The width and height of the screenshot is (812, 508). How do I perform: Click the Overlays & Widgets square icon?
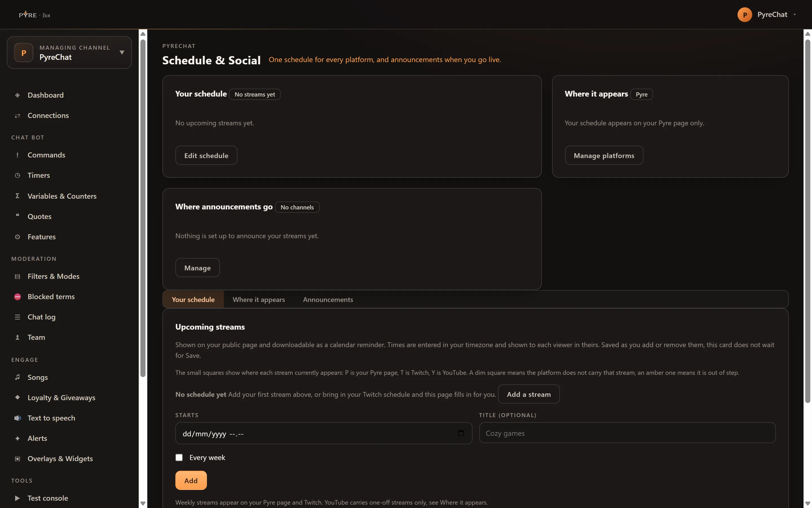coord(17,459)
